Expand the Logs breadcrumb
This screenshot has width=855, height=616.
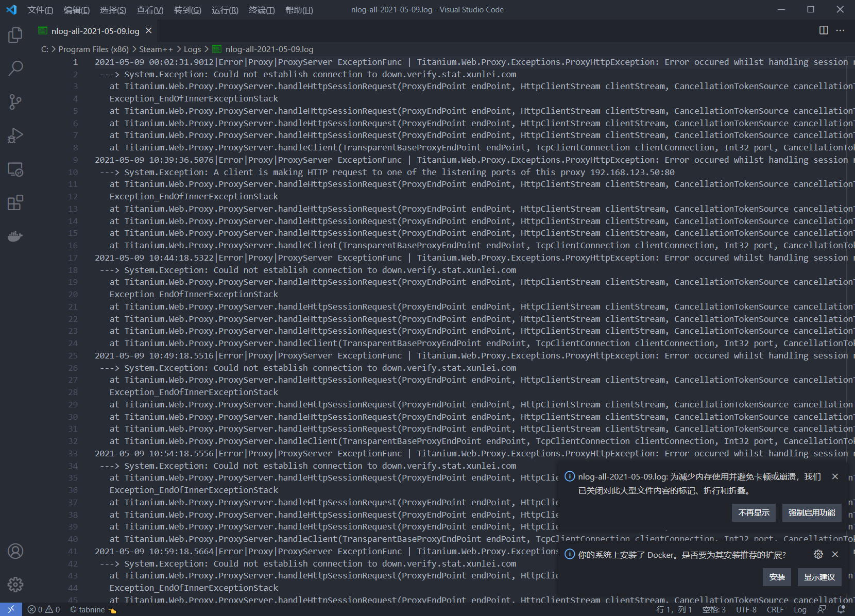192,49
